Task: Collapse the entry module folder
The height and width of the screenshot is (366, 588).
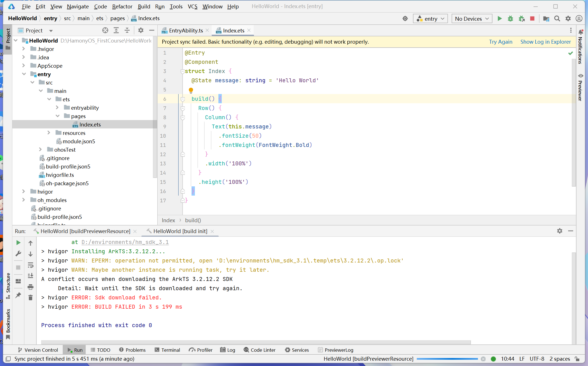Action: click(x=24, y=74)
